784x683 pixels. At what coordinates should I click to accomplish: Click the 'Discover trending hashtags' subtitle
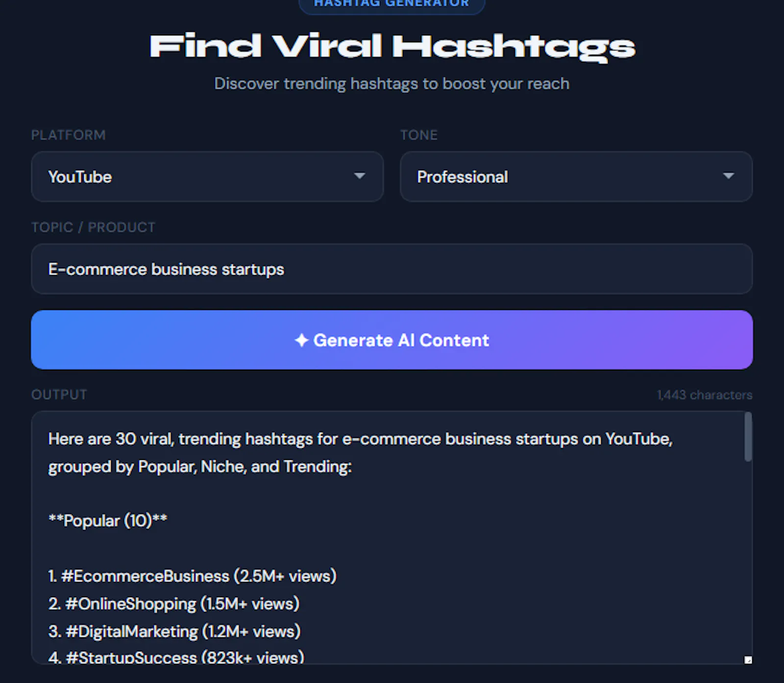[392, 84]
